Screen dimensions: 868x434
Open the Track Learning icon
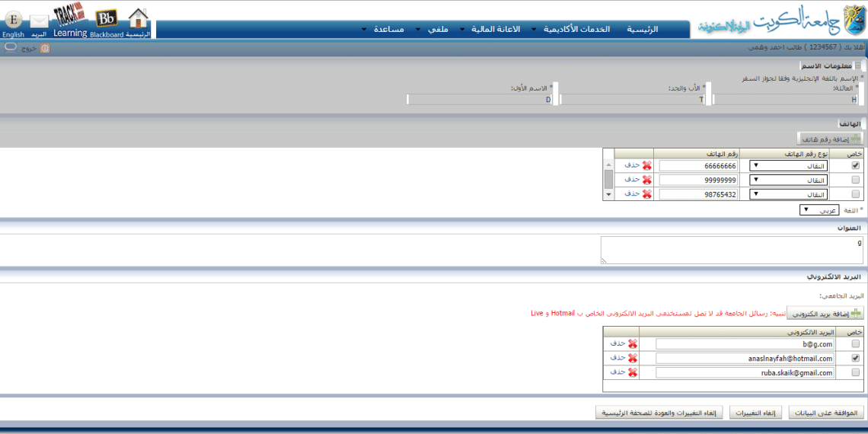pos(69,18)
